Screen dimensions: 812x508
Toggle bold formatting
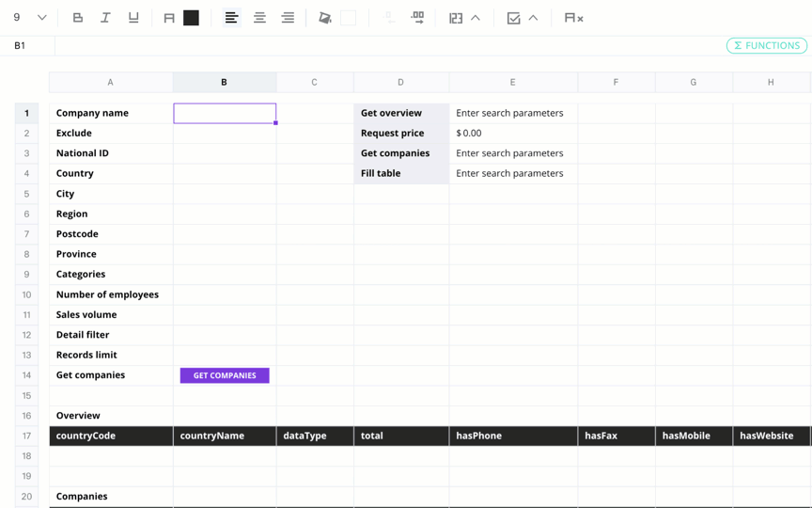[x=78, y=18]
